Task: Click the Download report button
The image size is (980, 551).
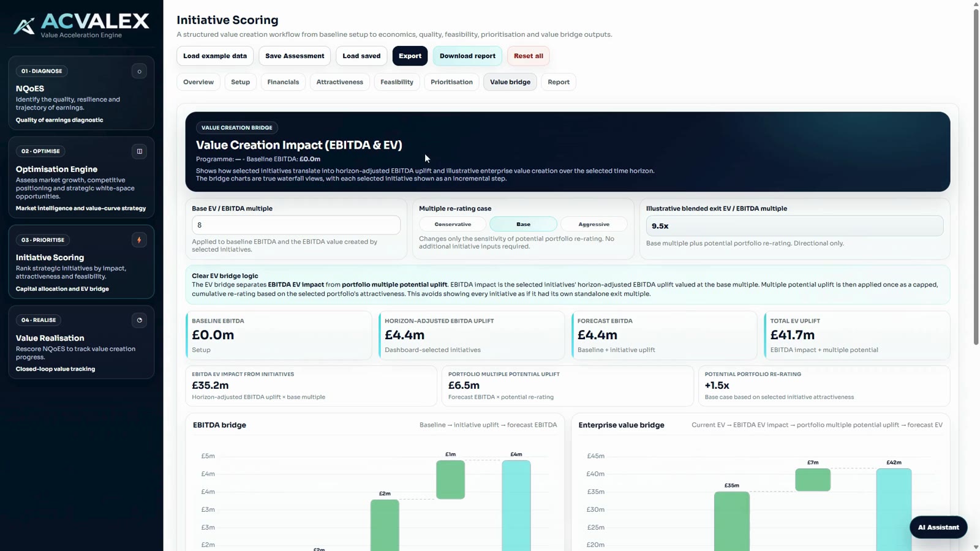Action: point(467,56)
